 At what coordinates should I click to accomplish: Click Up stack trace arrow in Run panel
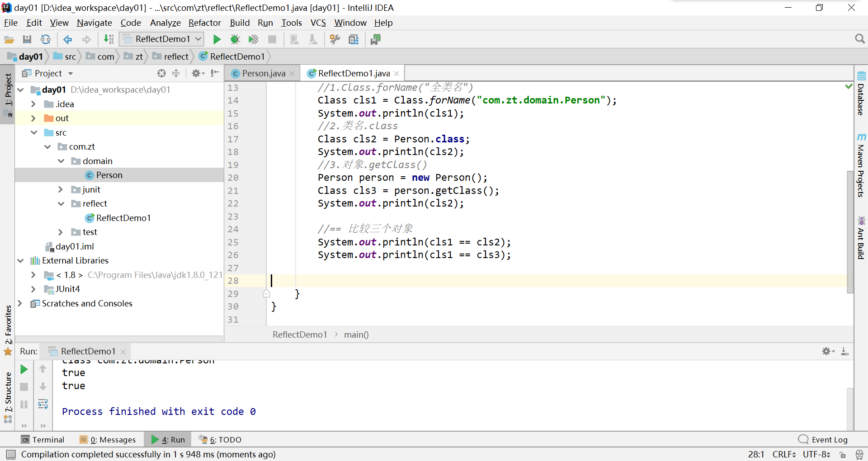(43, 369)
